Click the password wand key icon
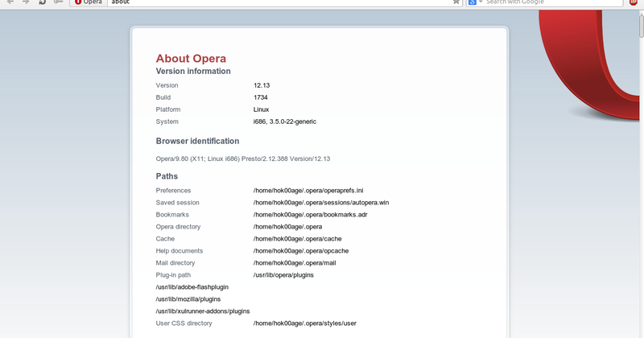 [58, 2]
